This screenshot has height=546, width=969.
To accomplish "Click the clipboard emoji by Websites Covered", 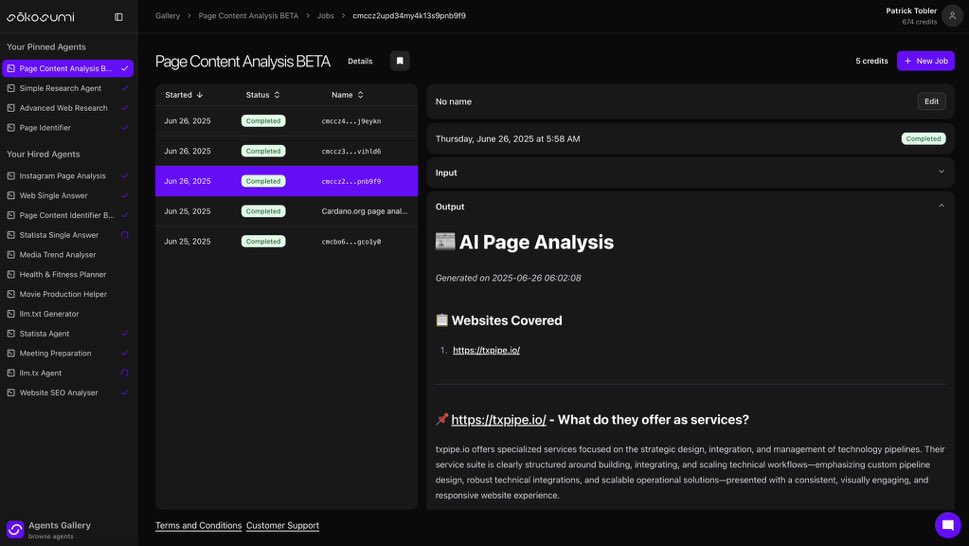I will [x=441, y=320].
